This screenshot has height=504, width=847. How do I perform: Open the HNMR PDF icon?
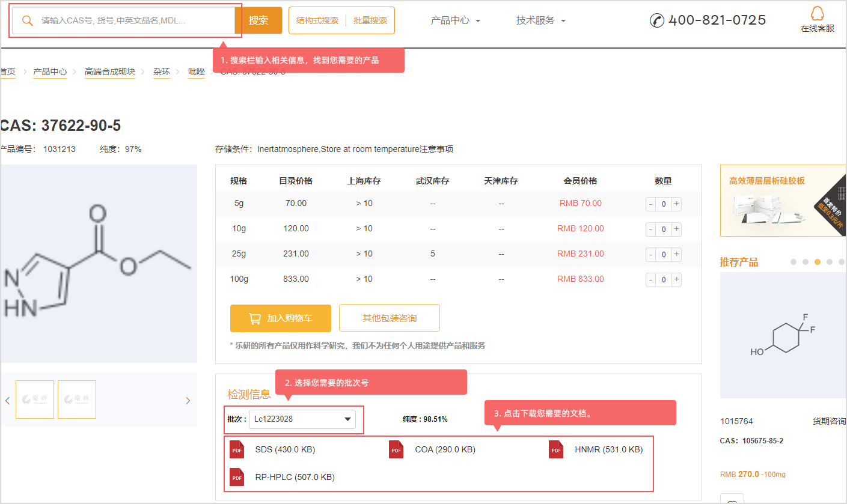pos(556,449)
